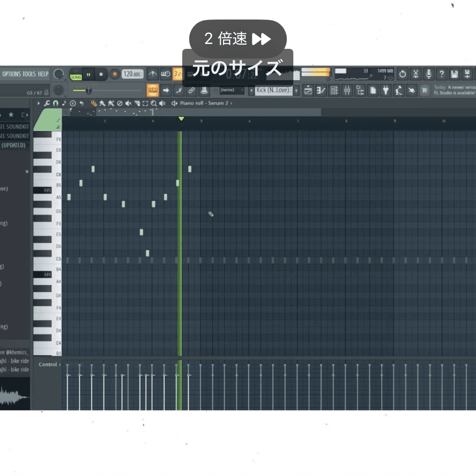
Task: Toggle step editing mode
Action: click(179, 90)
